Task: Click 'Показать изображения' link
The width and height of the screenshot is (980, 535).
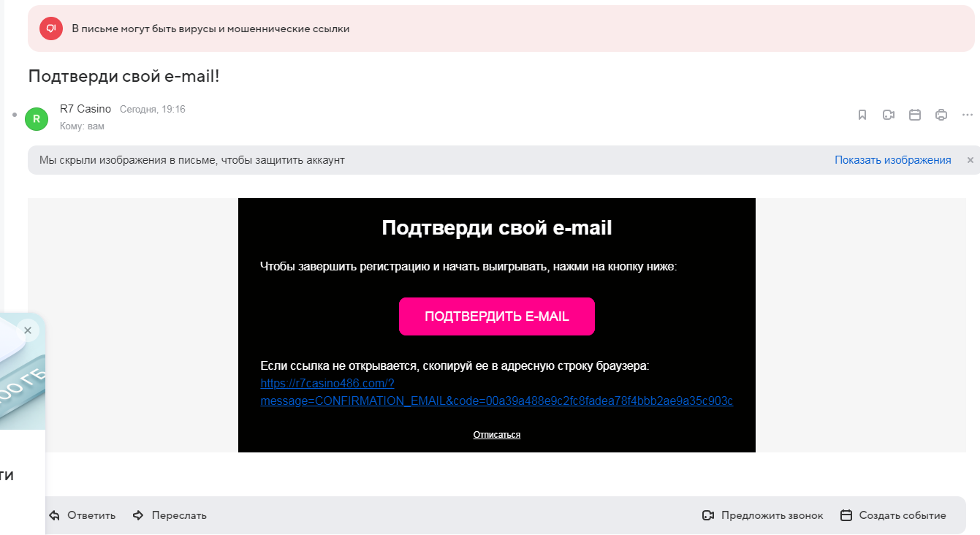Action: point(893,160)
